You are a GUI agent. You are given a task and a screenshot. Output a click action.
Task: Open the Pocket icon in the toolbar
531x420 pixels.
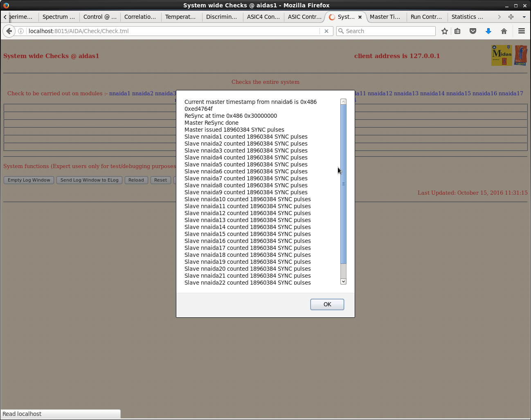[473, 31]
